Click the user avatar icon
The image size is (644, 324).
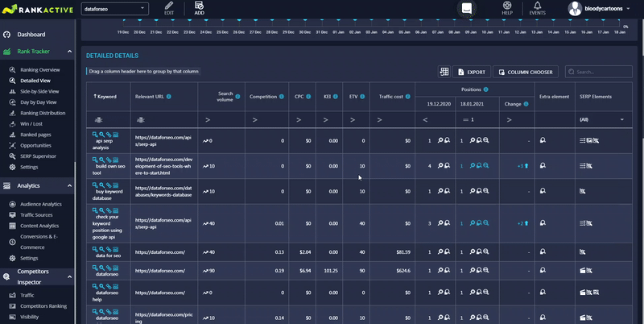click(x=575, y=9)
